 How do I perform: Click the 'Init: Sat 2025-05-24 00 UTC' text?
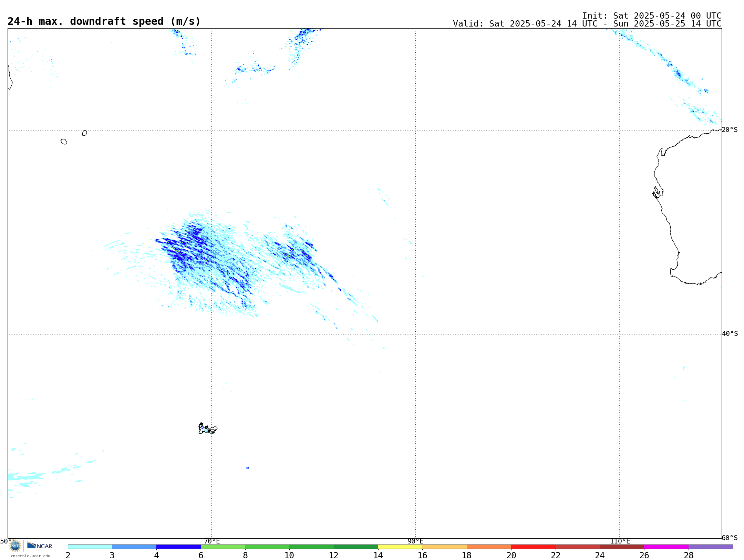tap(652, 16)
